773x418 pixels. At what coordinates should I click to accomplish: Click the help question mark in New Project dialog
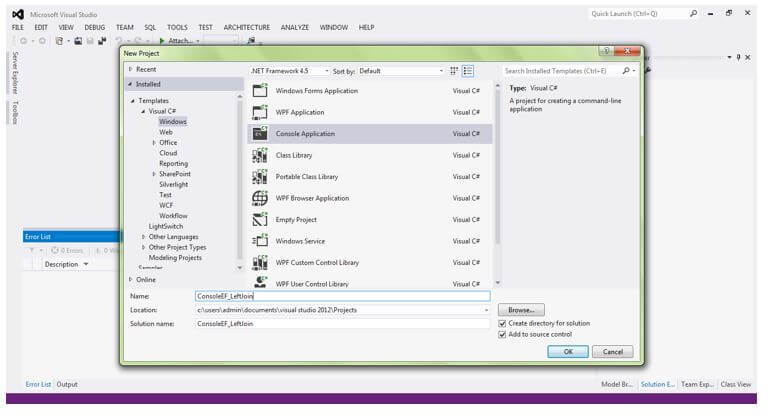click(x=606, y=51)
